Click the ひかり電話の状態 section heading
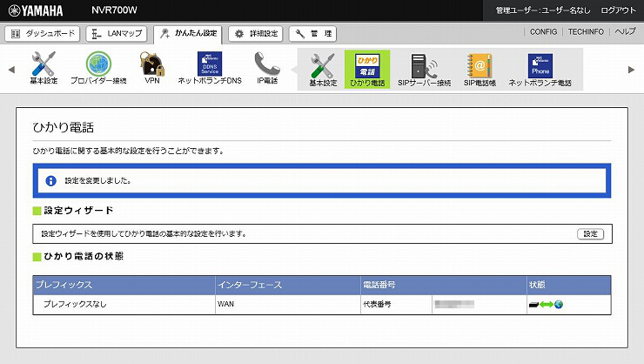The image size is (644, 364). tap(84, 256)
